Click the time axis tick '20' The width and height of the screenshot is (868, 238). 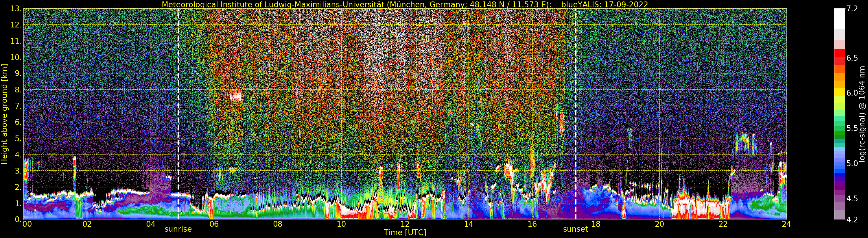[659, 224]
